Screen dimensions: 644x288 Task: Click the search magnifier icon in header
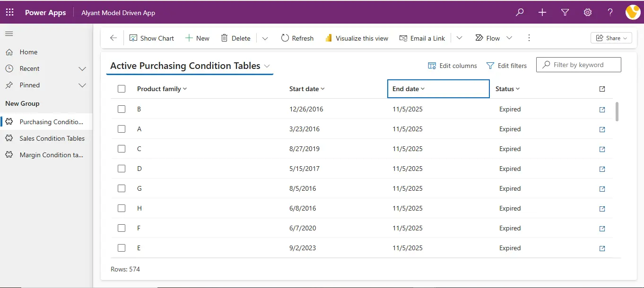(520, 13)
